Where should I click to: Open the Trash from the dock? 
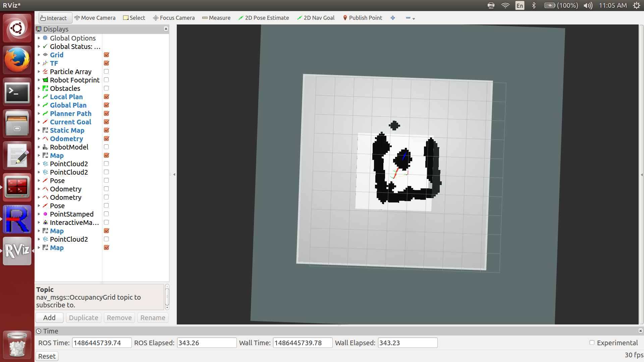[17, 344]
